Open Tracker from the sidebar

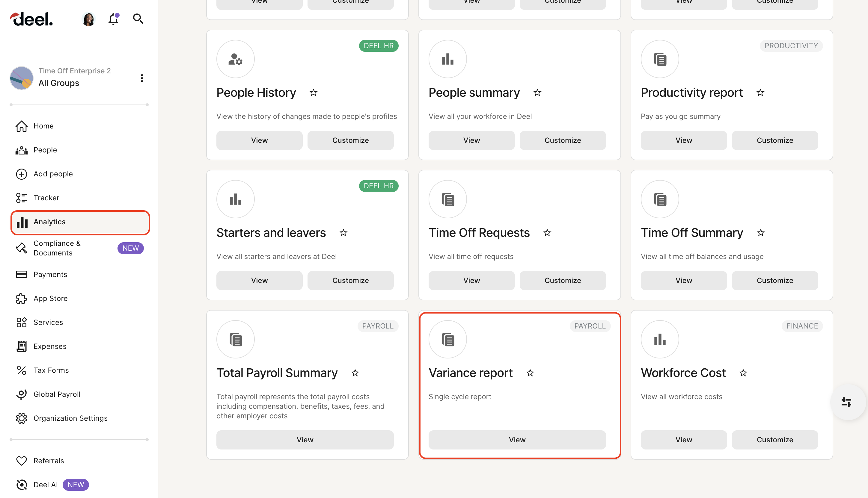[46, 198]
